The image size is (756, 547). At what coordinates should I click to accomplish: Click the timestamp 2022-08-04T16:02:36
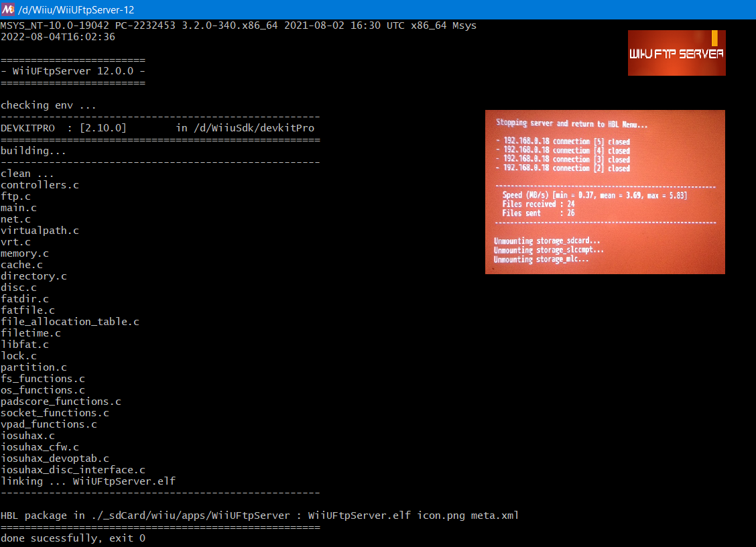coord(58,37)
